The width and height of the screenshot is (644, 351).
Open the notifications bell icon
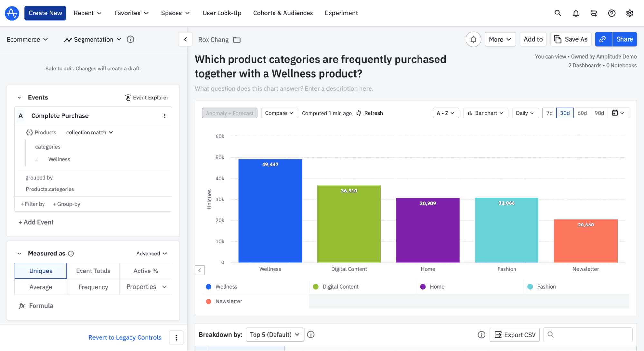(x=576, y=13)
